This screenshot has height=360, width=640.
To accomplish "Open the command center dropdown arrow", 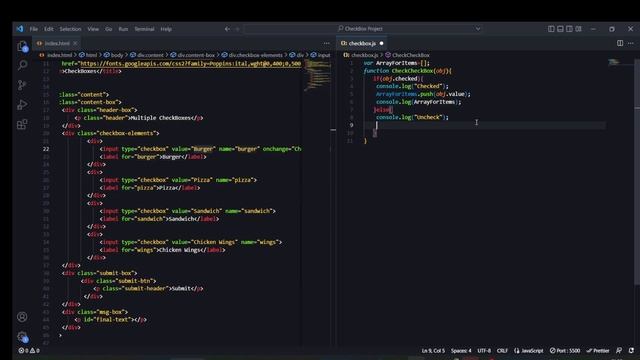I will pyautogui.click(x=478, y=29).
